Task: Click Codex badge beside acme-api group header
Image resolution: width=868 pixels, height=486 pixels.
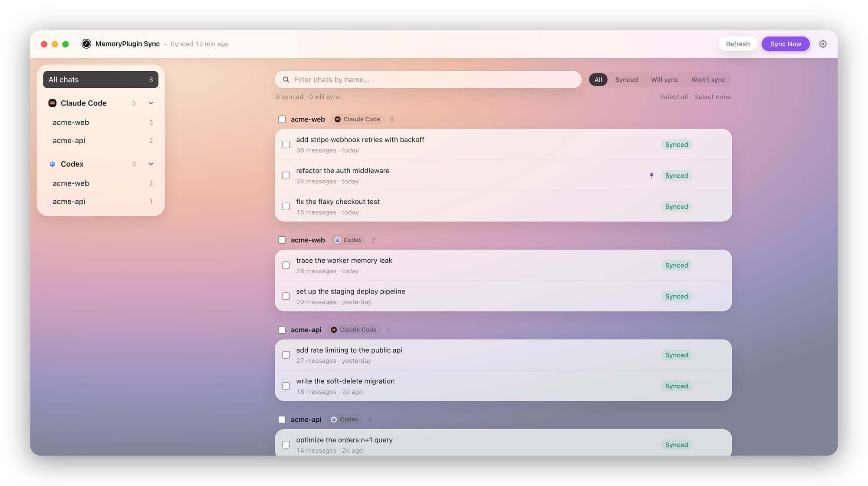Action: pos(345,420)
